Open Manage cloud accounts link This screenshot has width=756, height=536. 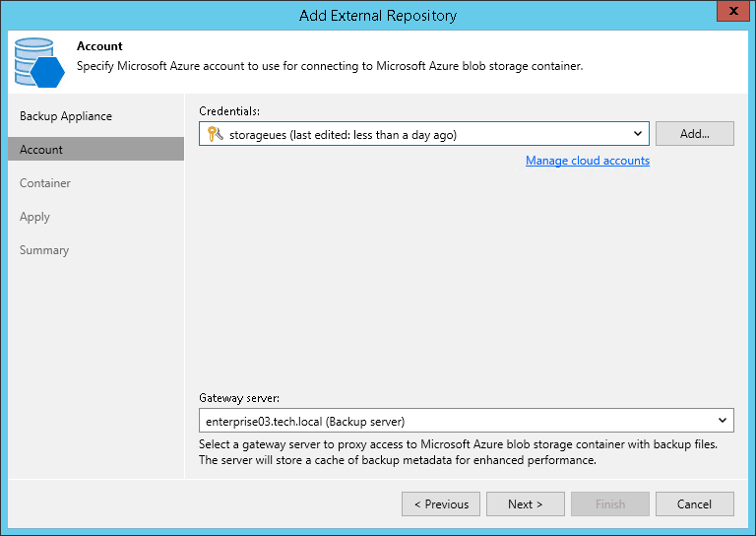(588, 161)
